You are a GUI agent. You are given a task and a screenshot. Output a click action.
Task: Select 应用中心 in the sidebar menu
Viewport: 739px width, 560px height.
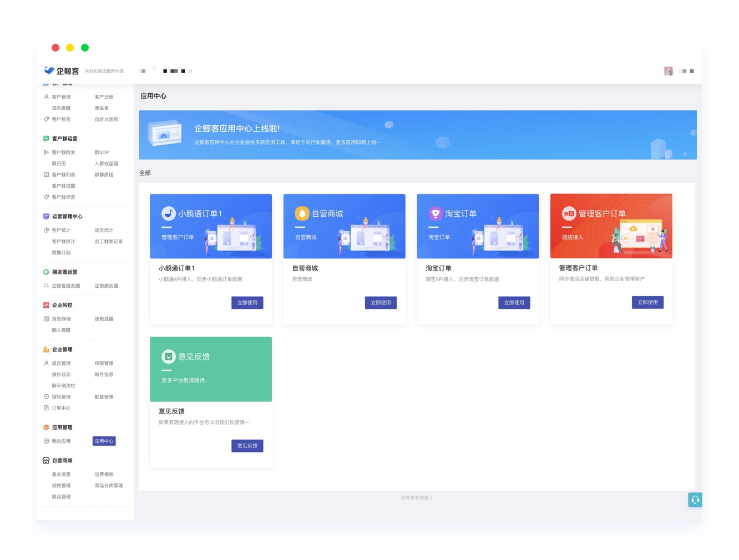coord(104,441)
